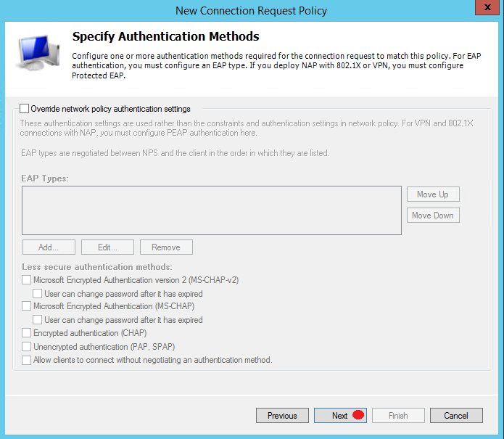Click the Move Down button
The width and height of the screenshot is (504, 439).
tap(433, 216)
